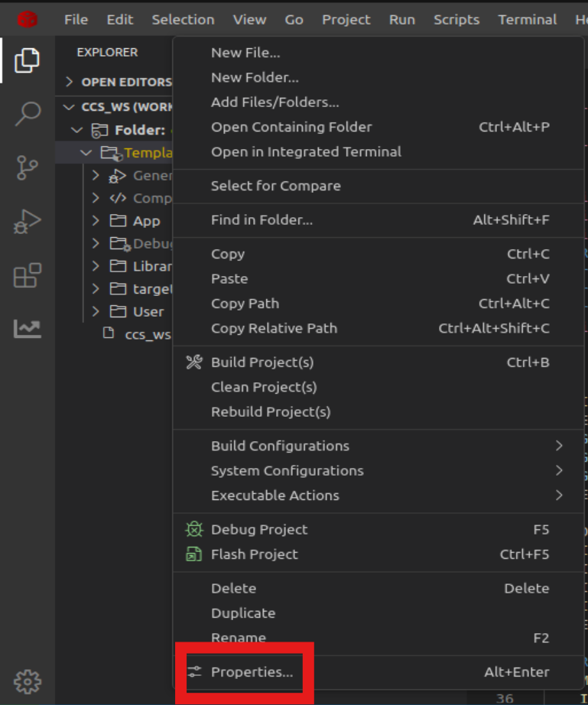Click the EXPLORER panel title
Viewport: 588px width, 705px height.
(x=107, y=52)
